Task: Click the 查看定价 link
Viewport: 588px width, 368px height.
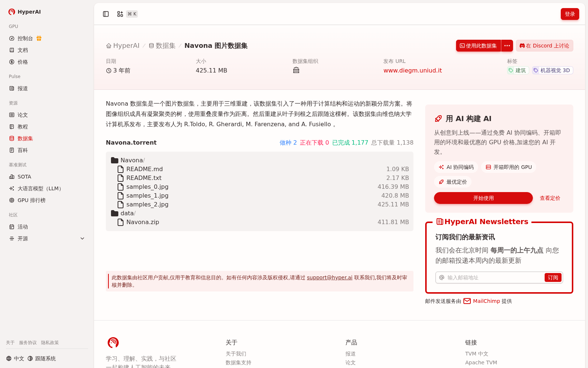Action: pyautogui.click(x=550, y=198)
